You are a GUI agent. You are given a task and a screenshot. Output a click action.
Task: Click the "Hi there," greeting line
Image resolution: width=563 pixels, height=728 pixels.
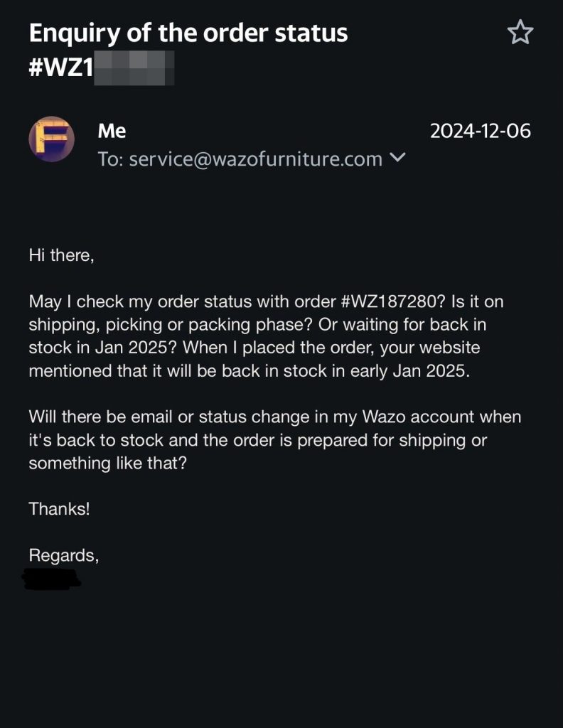pos(61,255)
